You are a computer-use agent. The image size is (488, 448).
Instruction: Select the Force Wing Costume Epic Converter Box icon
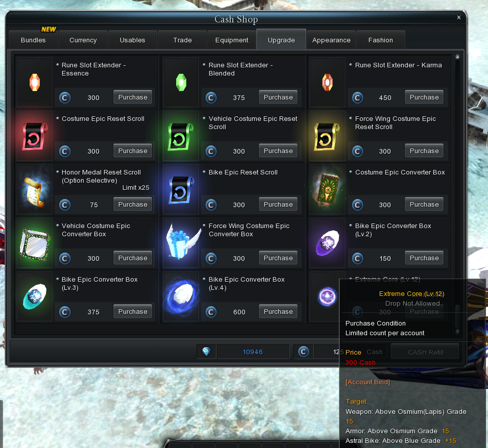181,242
